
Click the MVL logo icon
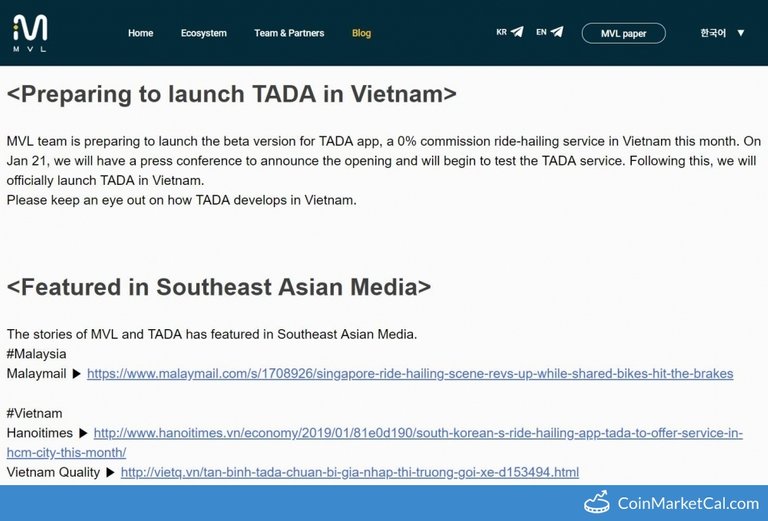click(30, 33)
